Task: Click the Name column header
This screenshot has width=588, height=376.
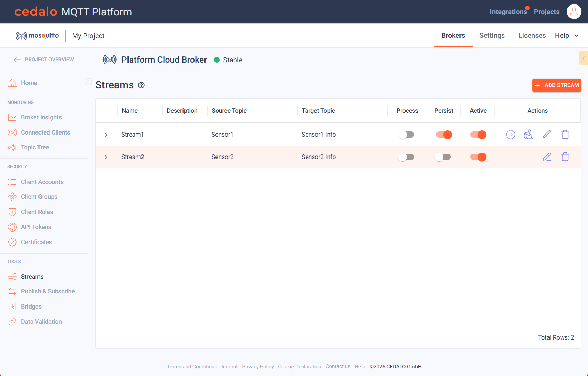Action: coord(130,111)
